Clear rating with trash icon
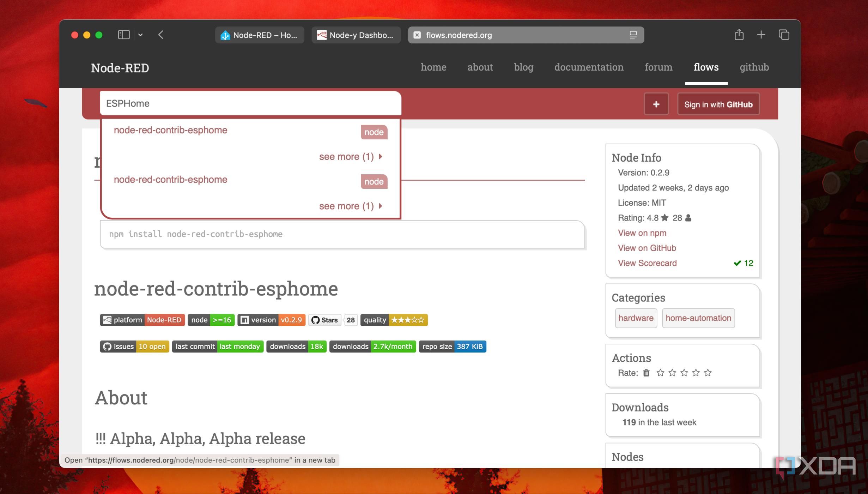 [646, 373]
